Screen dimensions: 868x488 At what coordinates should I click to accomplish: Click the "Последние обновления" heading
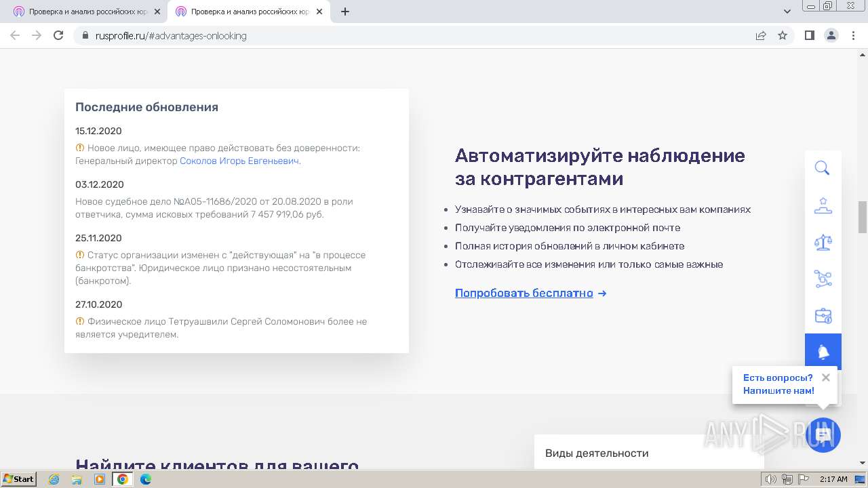click(146, 107)
